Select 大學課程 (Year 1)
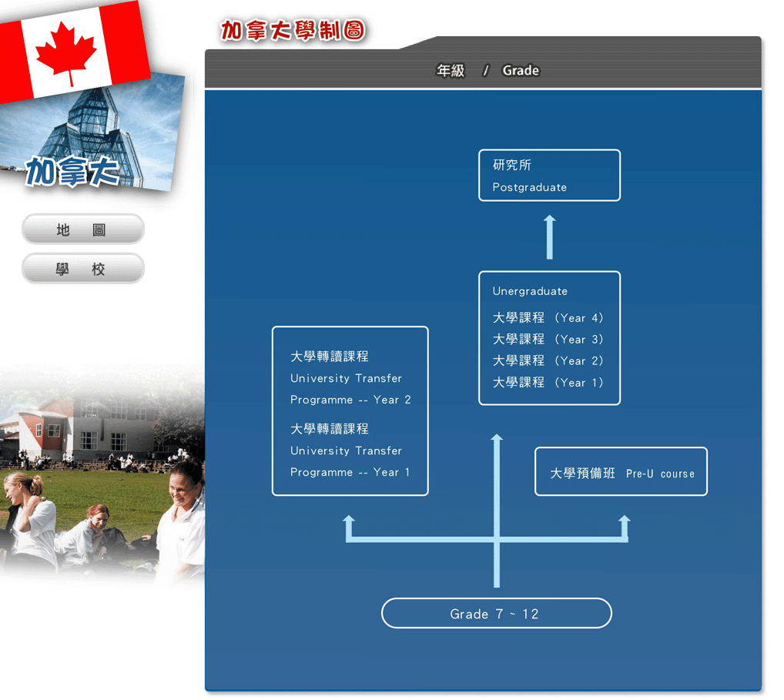This screenshot has width=784, height=700. pos(548,383)
